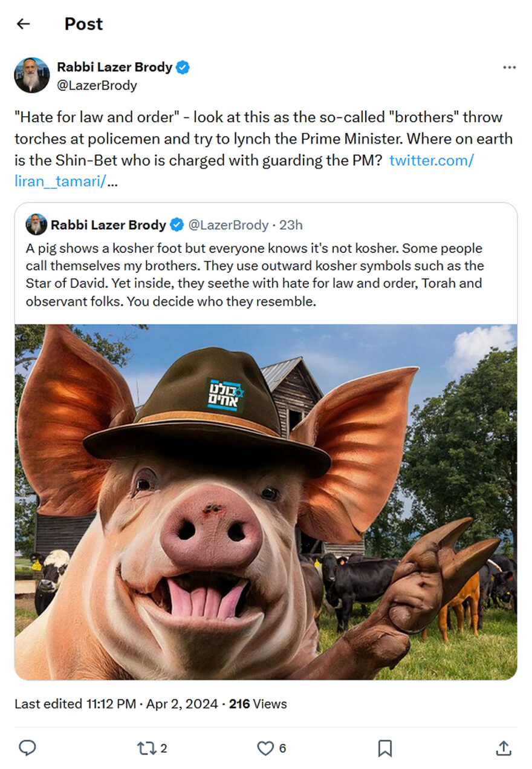
Task: Open the three-dot more options menu
Action: 509,67
